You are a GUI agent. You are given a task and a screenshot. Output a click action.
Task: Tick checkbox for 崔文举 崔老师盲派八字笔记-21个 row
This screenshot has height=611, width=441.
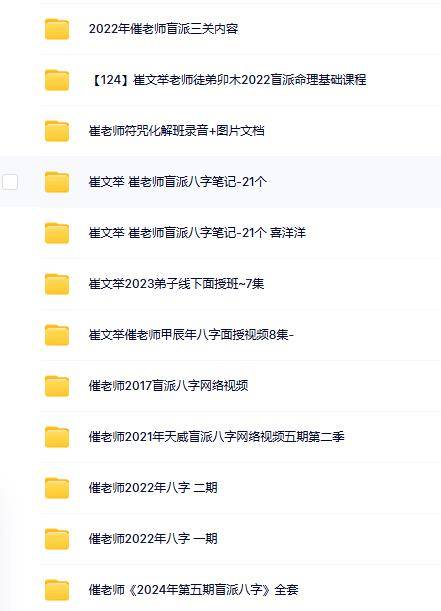10,182
